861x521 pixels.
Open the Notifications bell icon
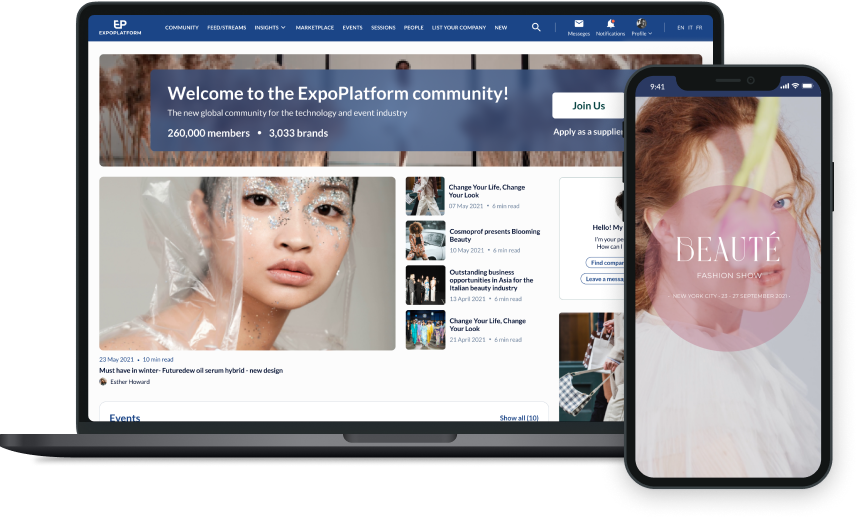pos(610,24)
